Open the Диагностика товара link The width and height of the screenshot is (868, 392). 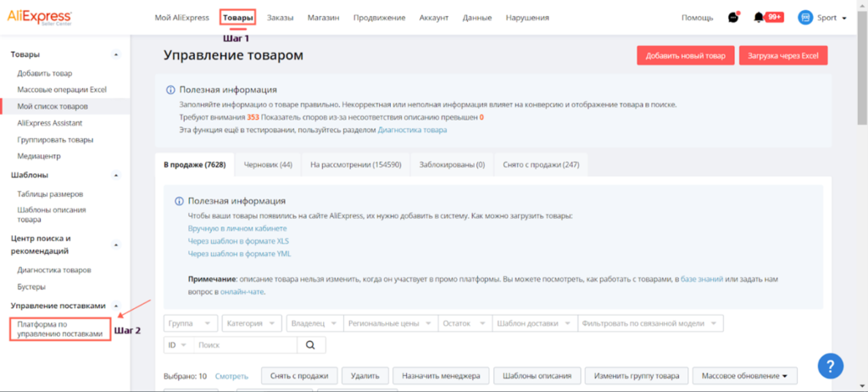coord(413,130)
